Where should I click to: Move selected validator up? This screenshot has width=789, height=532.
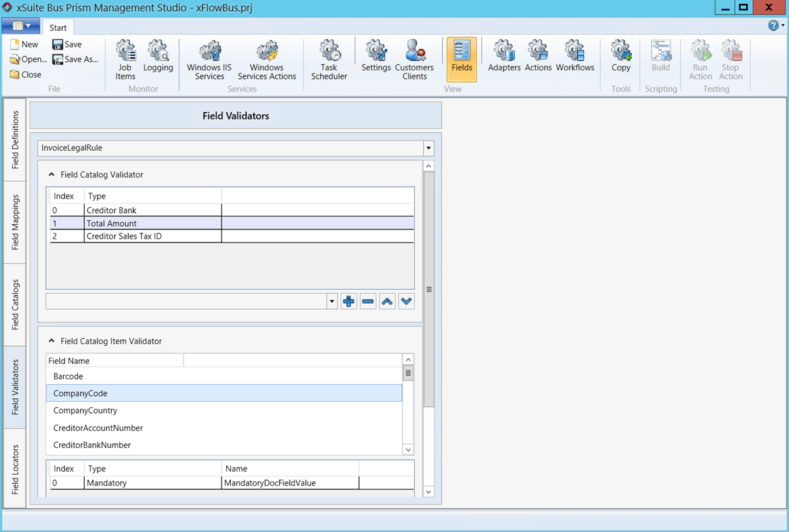click(x=387, y=302)
